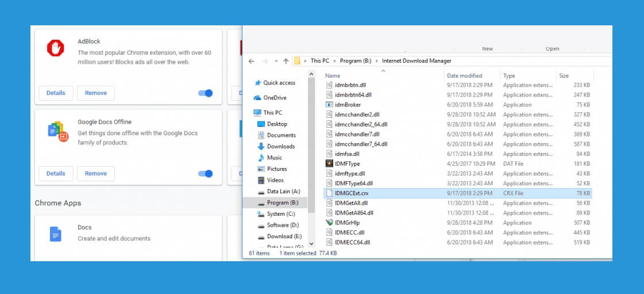
Task: Click the CRX File type cell
Action: tap(514, 193)
